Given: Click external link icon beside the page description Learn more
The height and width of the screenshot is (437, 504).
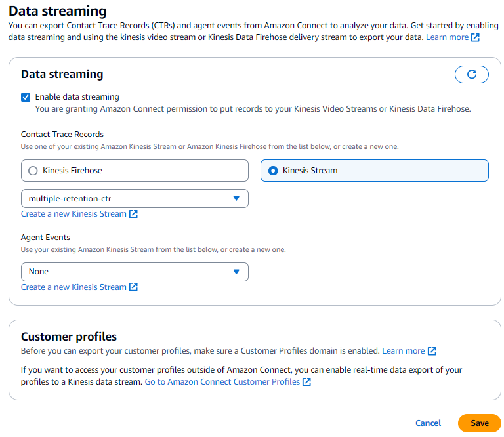Looking at the screenshot, I should pyautogui.click(x=476, y=37).
